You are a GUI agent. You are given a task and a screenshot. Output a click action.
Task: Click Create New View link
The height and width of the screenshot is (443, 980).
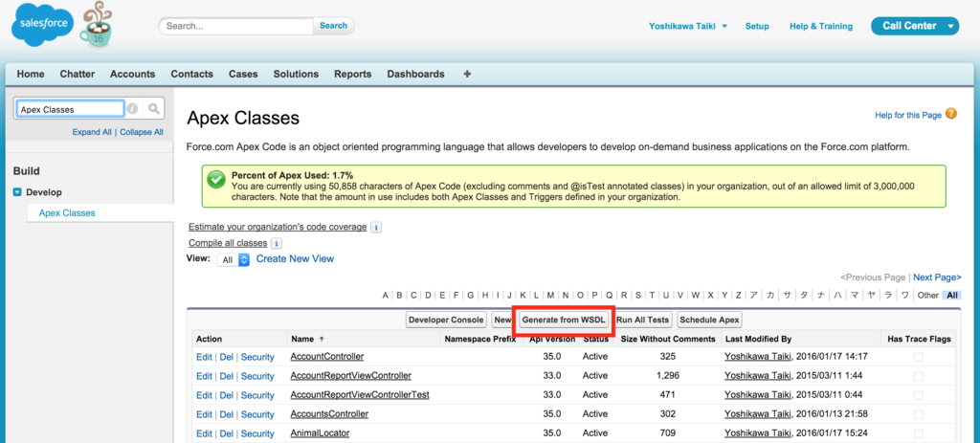tap(295, 258)
